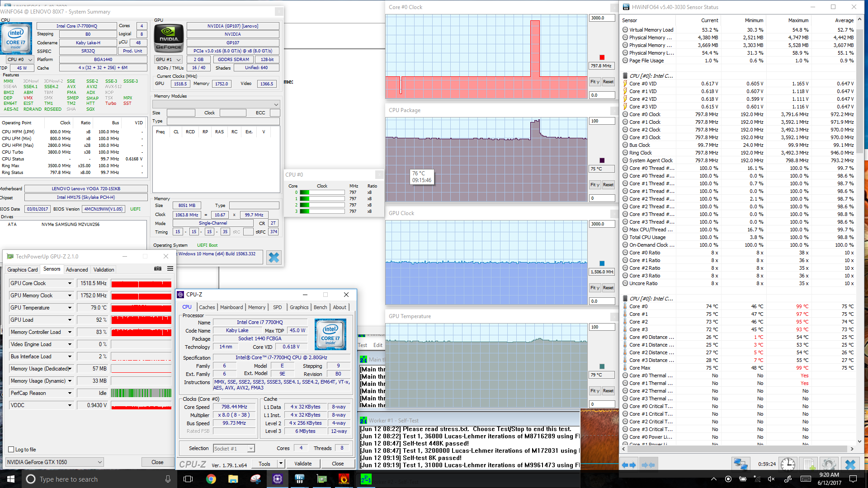Click the HWiNFO expand columns blue arrows icon

tap(628, 465)
